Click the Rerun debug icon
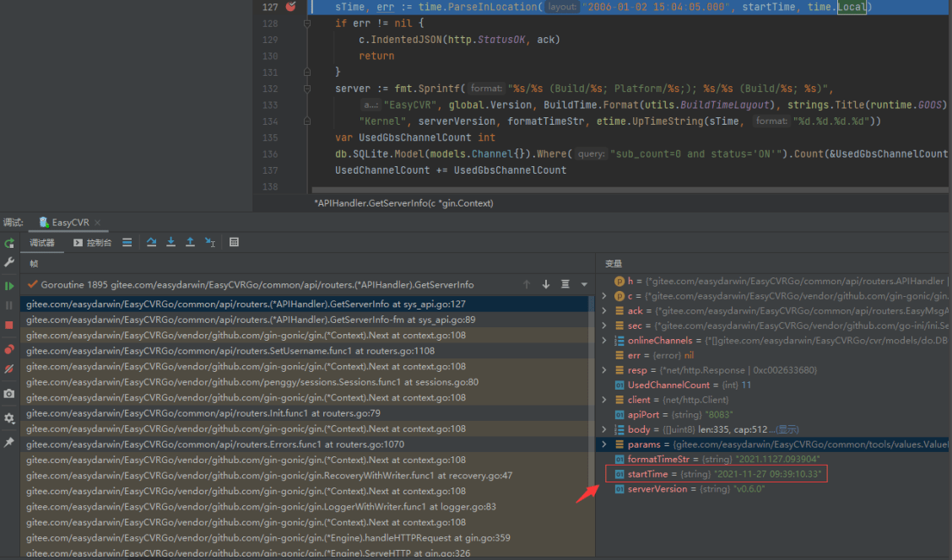 click(9, 243)
